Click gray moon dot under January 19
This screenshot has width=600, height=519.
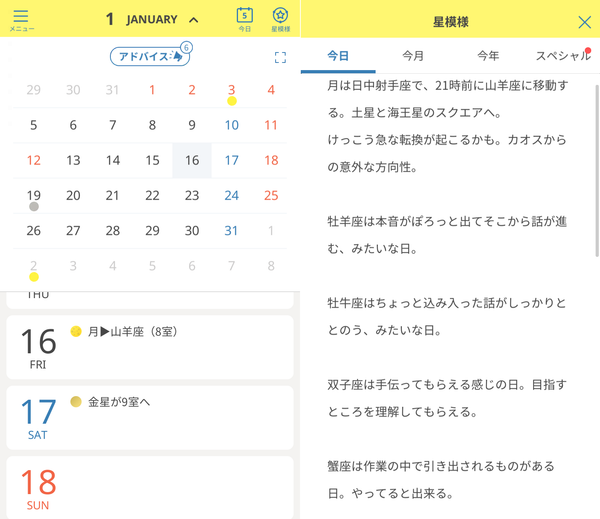[34, 207]
